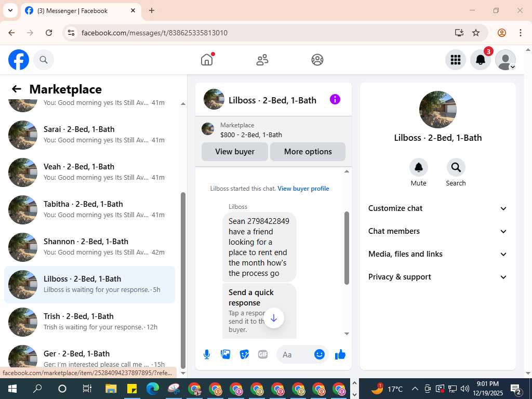
Task: Open the Facebook search magnifier
Action: [x=44, y=60]
